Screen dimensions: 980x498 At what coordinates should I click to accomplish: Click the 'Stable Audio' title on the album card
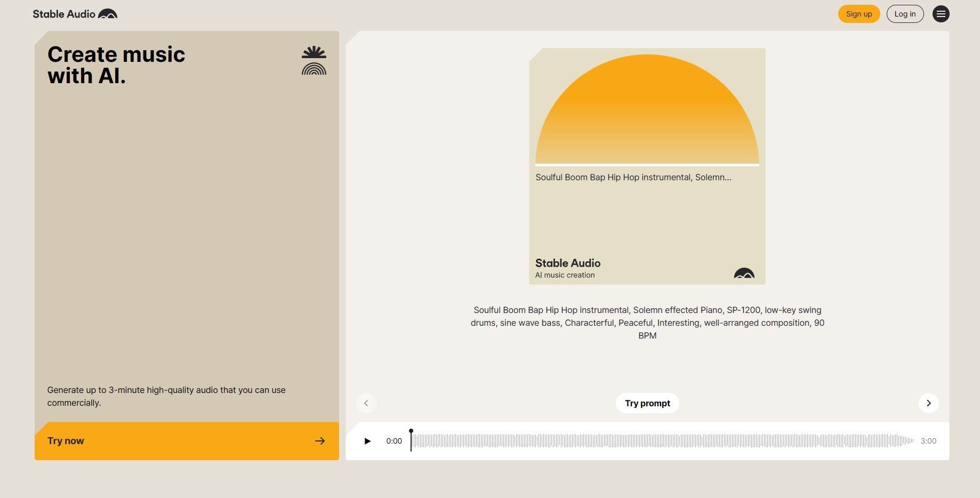[568, 263]
